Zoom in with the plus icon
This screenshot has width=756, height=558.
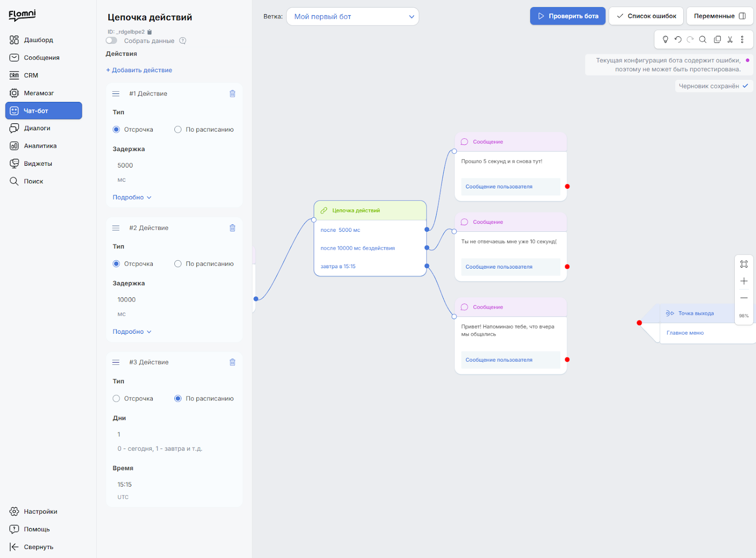pyautogui.click(x=744, y=281)
